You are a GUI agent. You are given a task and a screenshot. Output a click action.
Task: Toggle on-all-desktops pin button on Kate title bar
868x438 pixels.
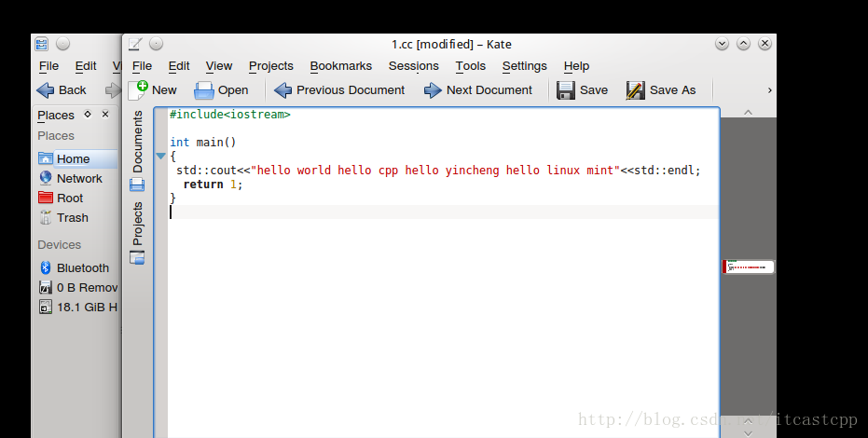point(156,44)
